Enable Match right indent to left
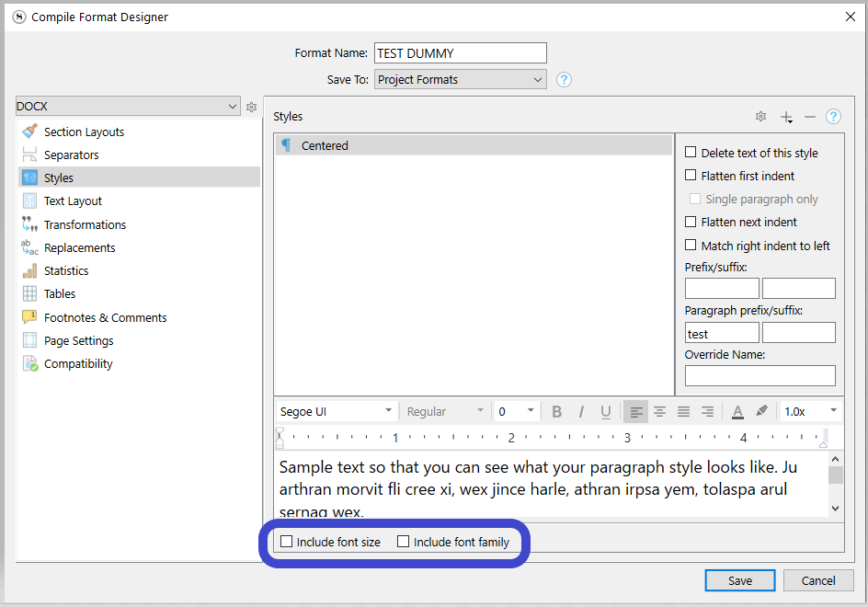The width and height of the screenshot is (868, 607). click(x=691, y=245)
